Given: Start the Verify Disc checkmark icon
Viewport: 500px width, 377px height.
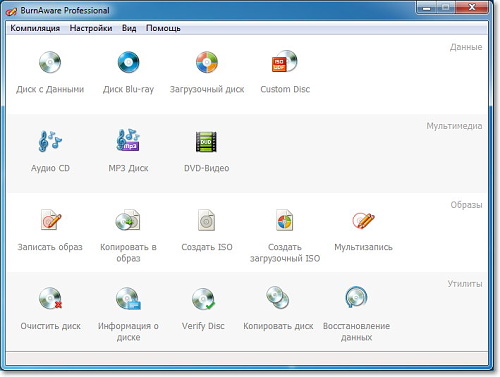Looking at the screenshot, I should tap(203, 299).
